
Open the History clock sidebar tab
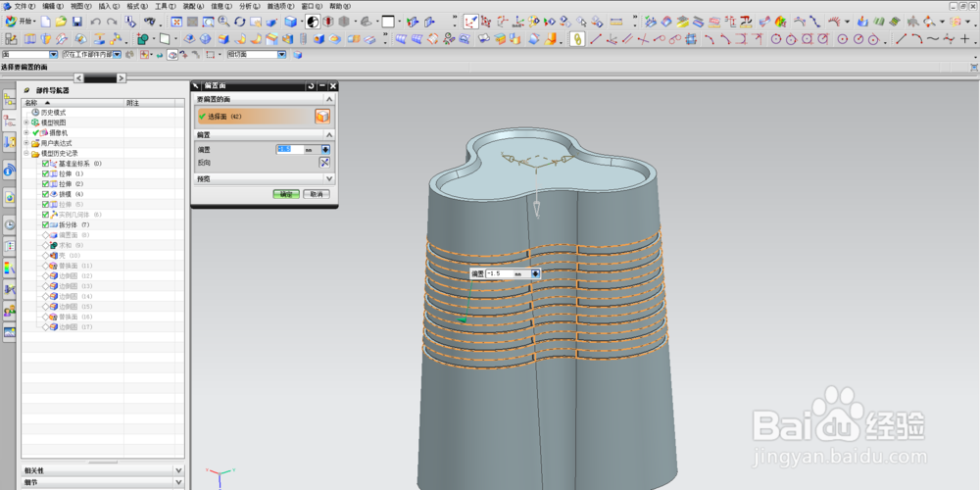10,224
